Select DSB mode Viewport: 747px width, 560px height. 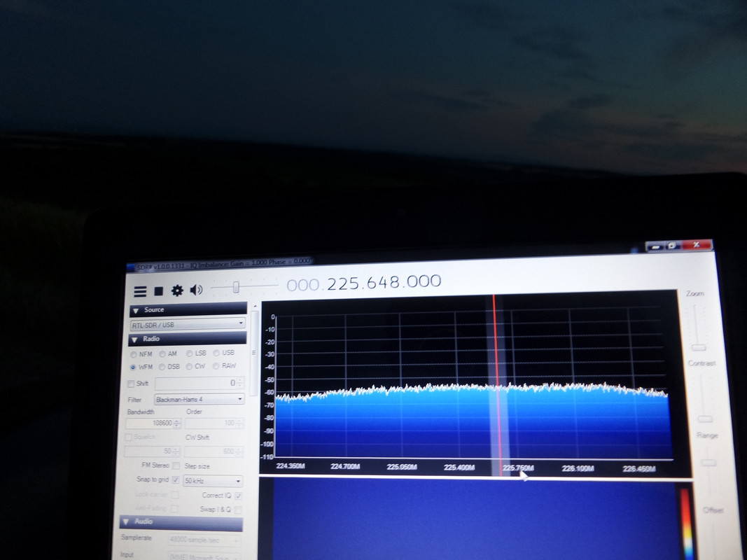pos(162,367)
